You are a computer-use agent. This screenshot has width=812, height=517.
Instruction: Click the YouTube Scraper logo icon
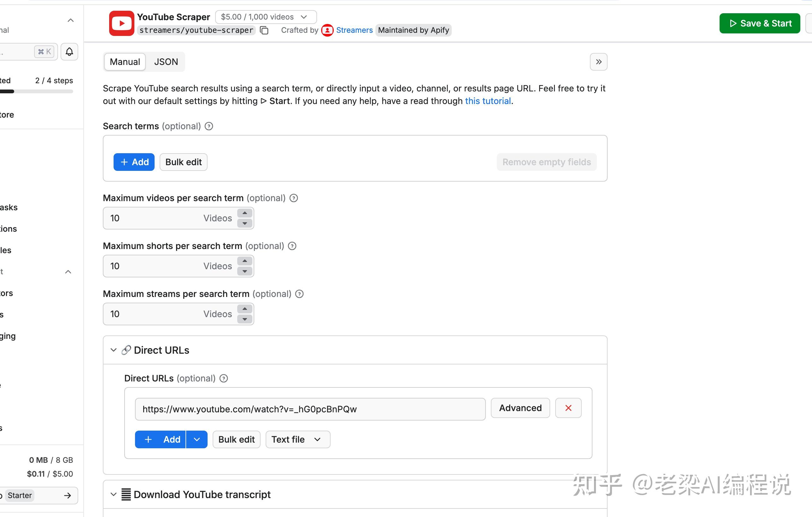click(121, 23)
